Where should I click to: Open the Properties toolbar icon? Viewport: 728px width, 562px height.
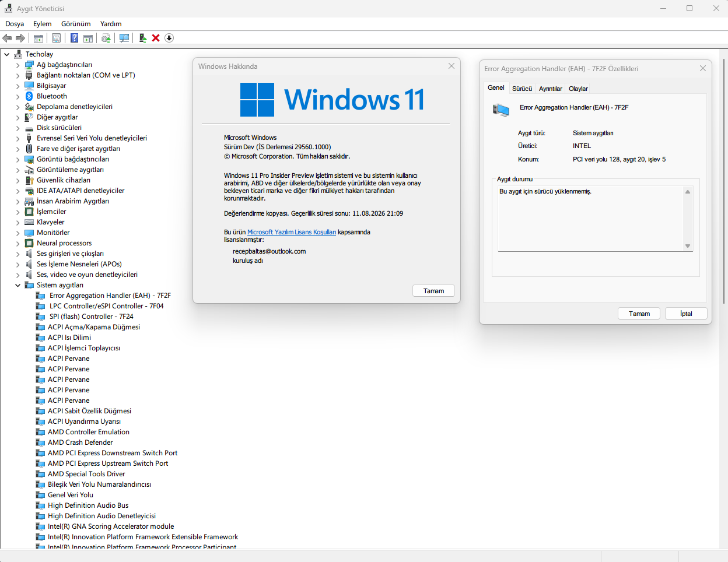coord(56,38)
